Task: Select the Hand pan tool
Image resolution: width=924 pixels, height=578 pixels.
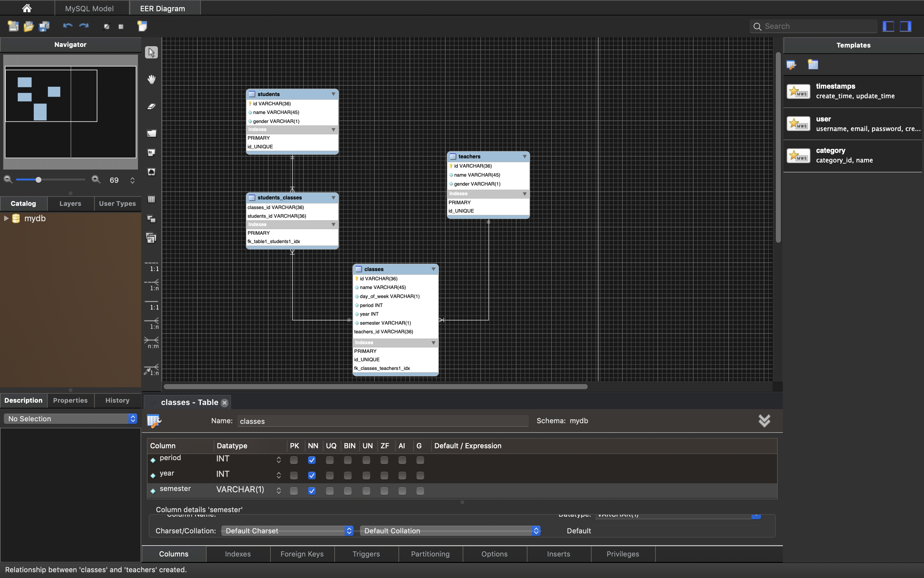Action: coord(151,79)
